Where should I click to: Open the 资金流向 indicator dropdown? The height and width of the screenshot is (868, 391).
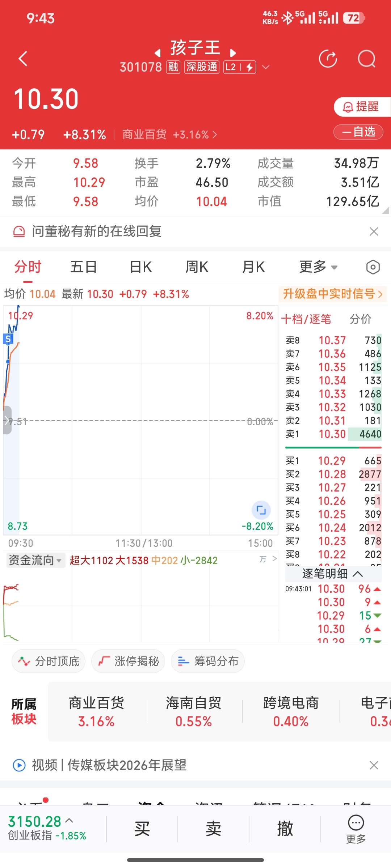(35, 560)
